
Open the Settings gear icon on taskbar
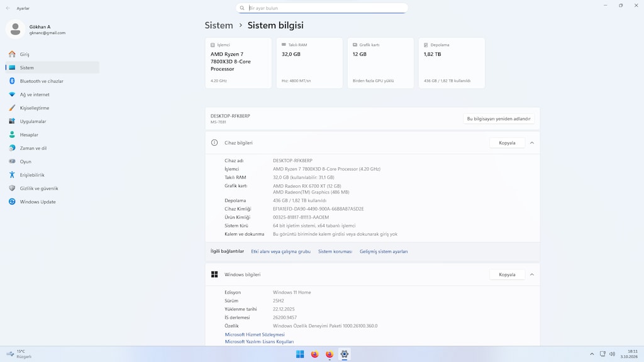344,354
